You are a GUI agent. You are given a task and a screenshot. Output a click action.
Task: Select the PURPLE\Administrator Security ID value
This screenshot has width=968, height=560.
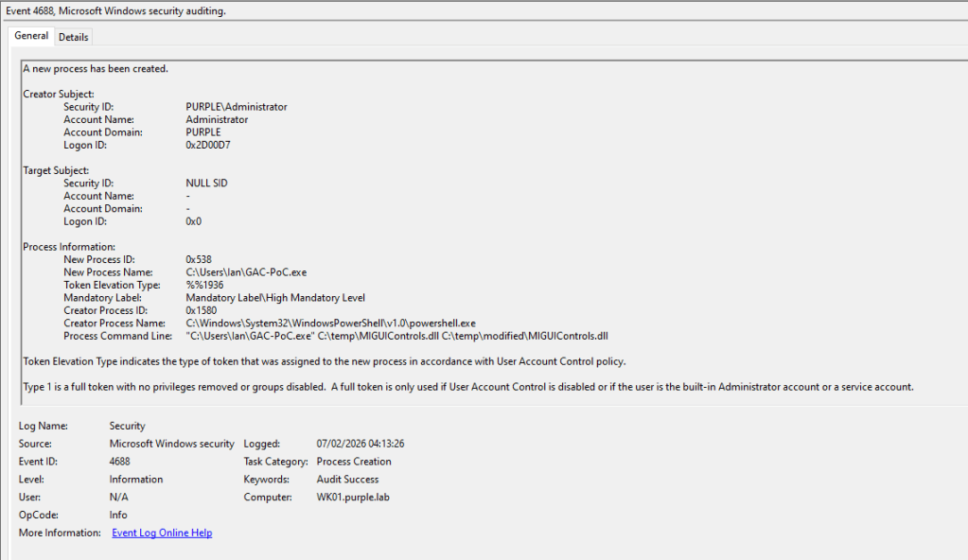(x=236, y=107)
